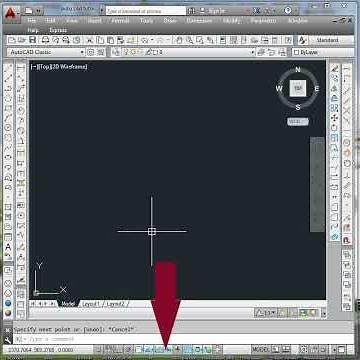
Task: Select the Line tool in Draw toolbar
Action: tap(8, 69)
